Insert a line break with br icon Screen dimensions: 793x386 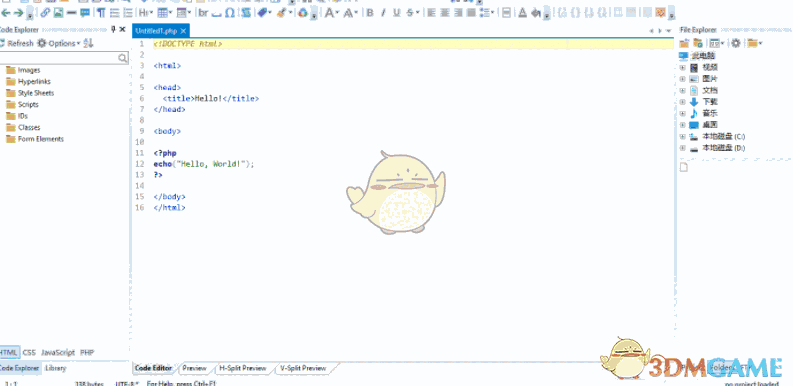pyautogui.click(x=203, y=13)
